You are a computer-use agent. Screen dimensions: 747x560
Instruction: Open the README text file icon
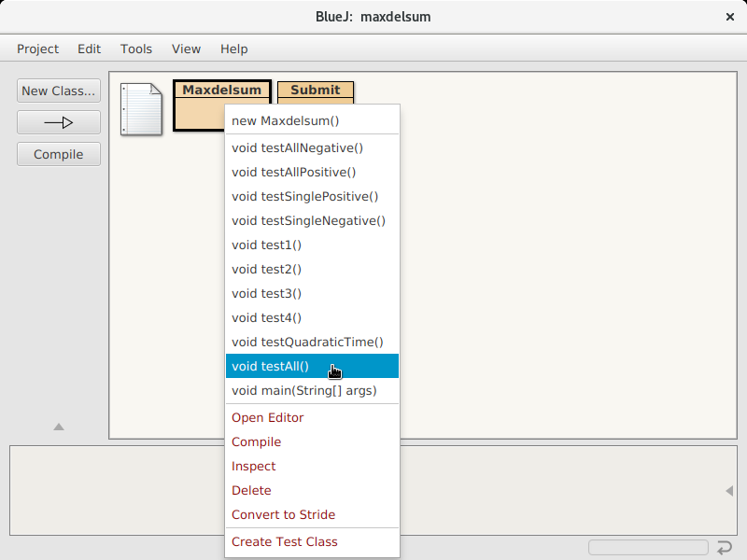(141, 109)
